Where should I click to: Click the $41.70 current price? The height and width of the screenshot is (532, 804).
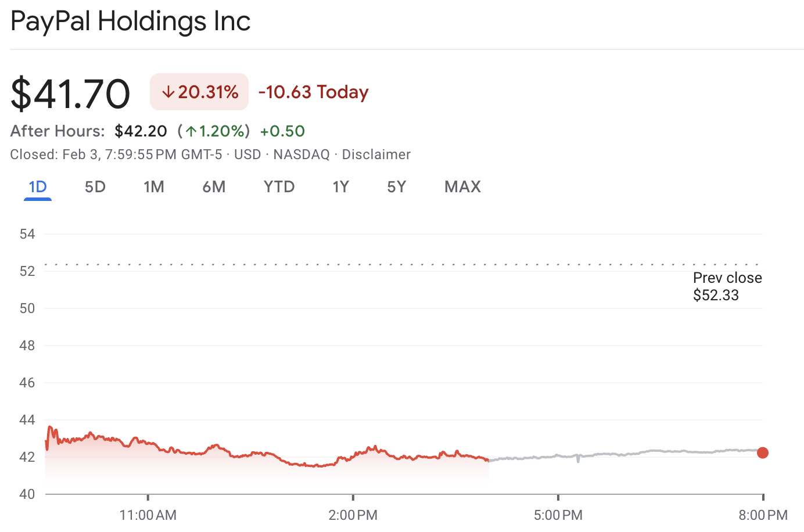(70, 94)
